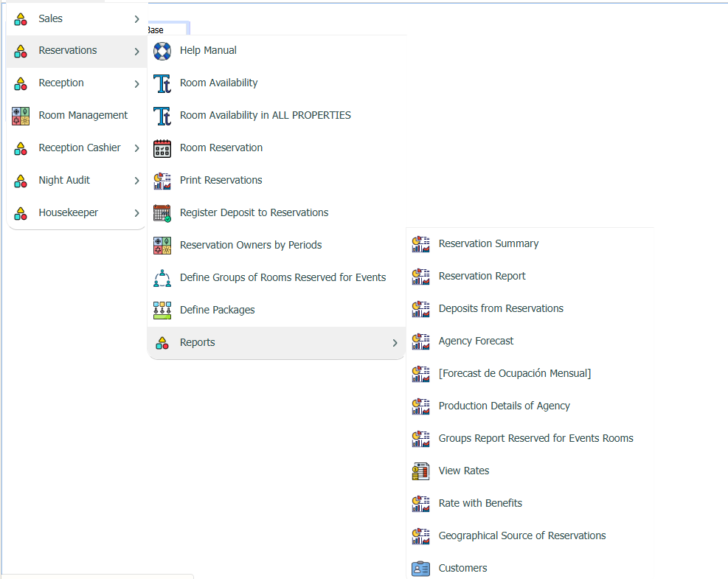The image size is (728, 579).
Task: Open the Reception menu item
Action: pyautogui.click(x=61, y=83)
